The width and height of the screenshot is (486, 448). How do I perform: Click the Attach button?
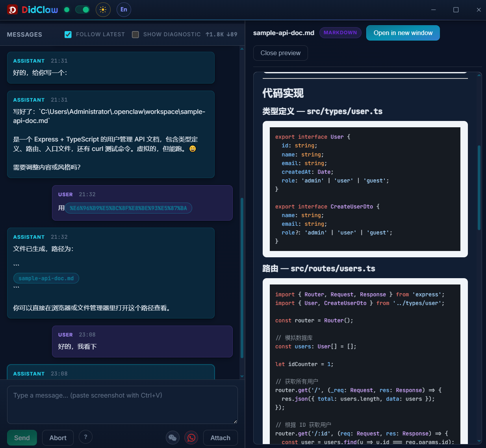click(220, 437)
